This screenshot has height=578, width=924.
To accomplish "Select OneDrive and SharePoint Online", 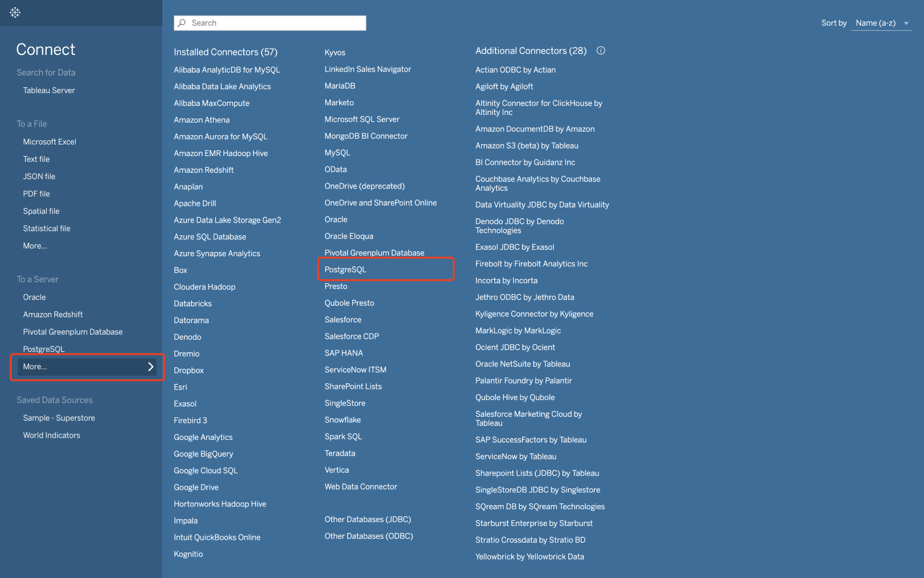I will [x=381, y=202].
